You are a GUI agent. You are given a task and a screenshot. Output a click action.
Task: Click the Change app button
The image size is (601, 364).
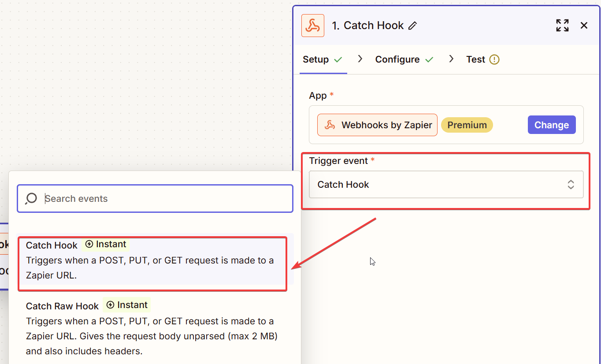click(x=552, y=125)
